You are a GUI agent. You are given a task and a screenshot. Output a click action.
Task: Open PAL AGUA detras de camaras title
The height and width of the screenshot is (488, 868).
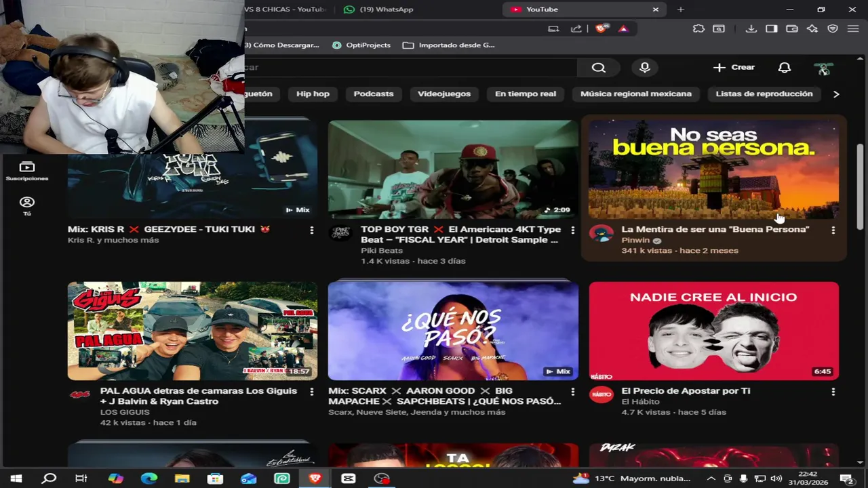199,396
